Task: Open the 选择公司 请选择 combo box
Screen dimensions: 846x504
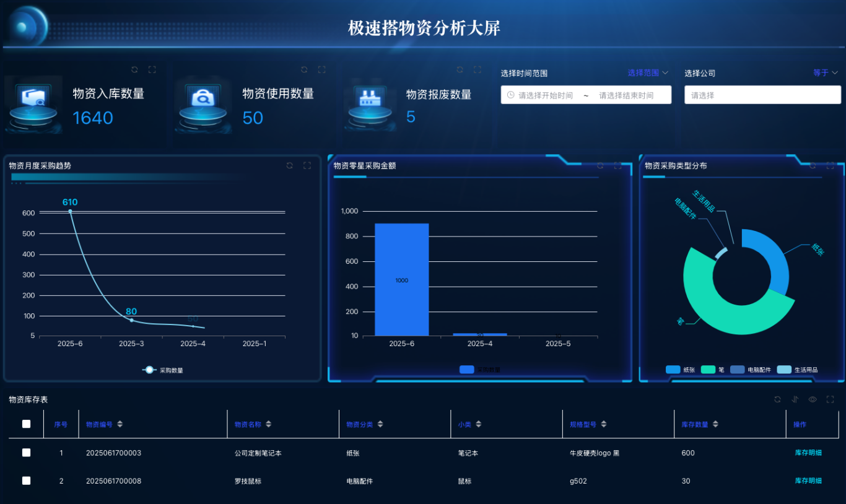Action: (x=762, y=95)
